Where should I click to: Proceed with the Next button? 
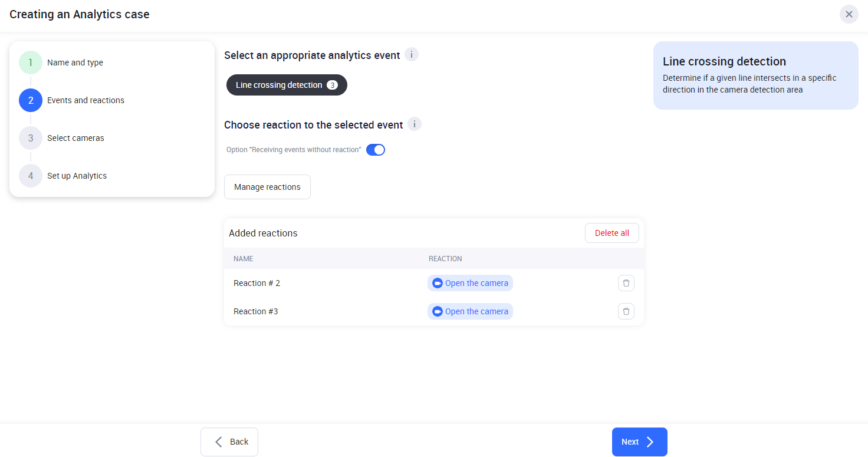(x=639, y=442)
